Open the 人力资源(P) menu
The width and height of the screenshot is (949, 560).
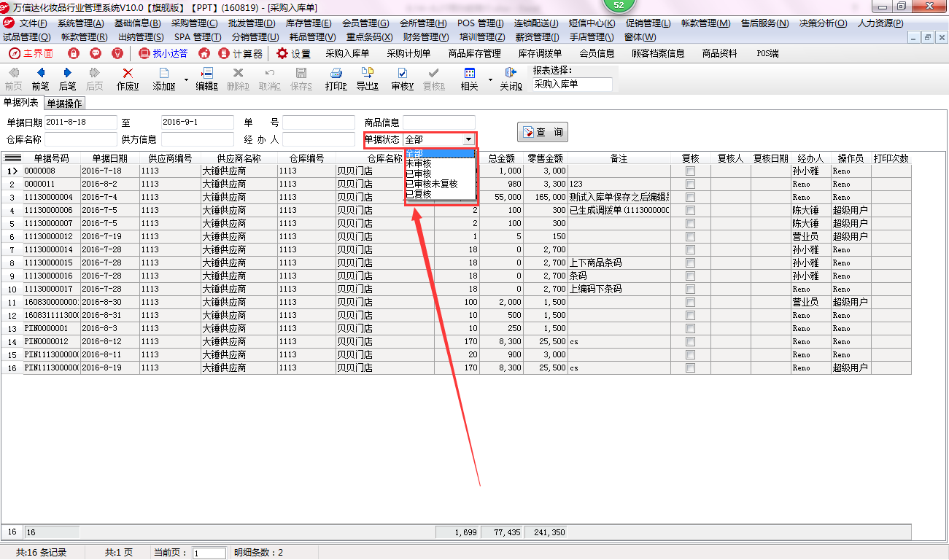[880, 23]
